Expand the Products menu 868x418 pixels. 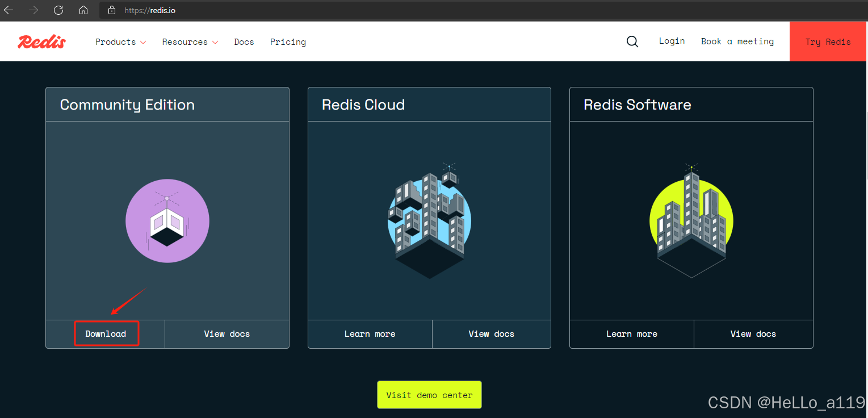(121, 42)
